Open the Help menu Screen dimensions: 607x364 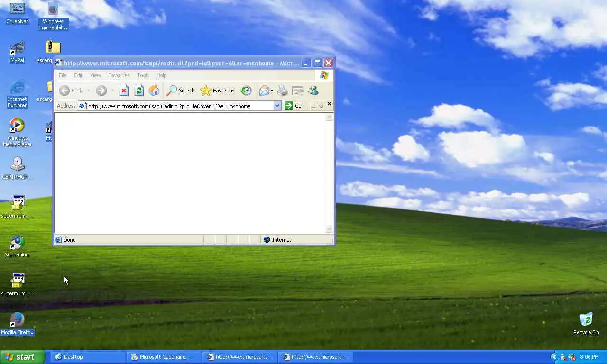[161, 75]
